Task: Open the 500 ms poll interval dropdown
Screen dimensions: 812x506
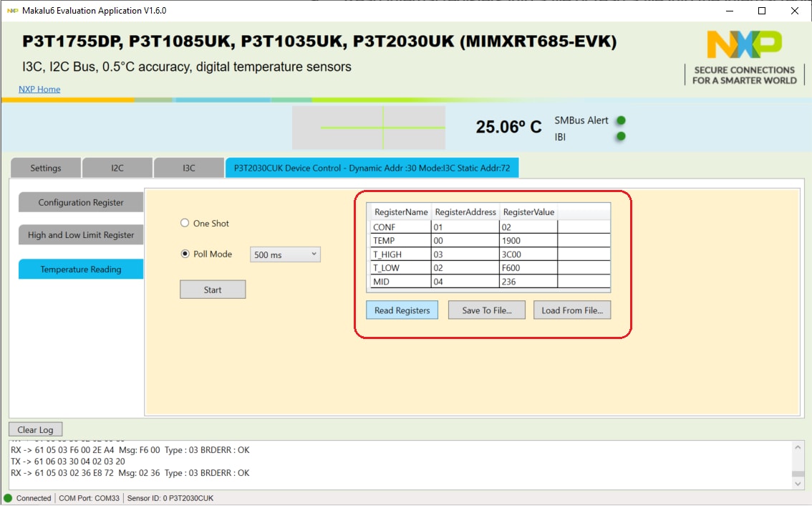Action: point(285,254)
